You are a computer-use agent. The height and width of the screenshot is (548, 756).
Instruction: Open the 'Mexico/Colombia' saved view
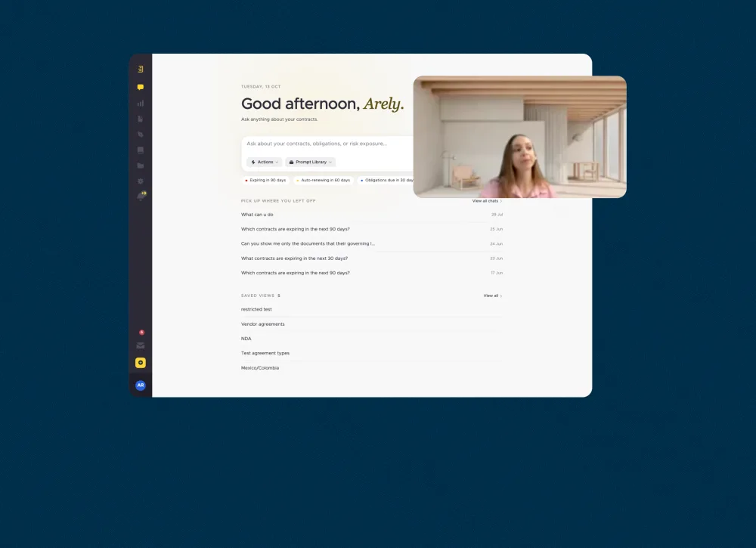372,368
